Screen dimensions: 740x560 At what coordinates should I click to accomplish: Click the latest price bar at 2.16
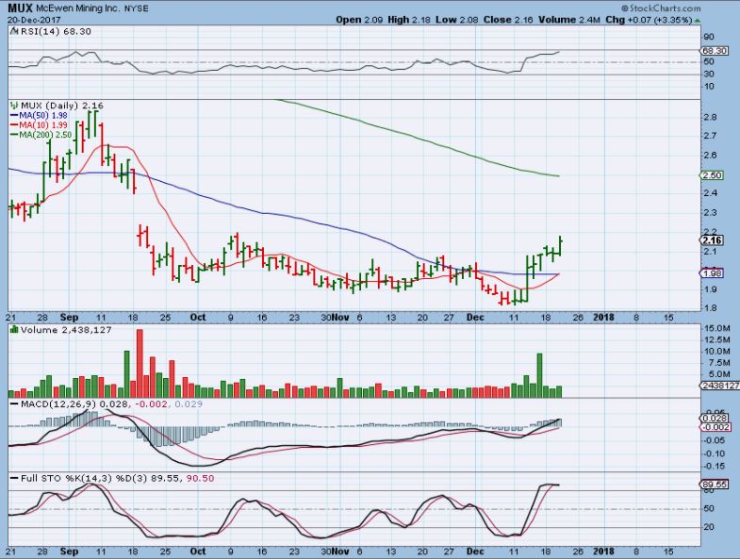560,245
